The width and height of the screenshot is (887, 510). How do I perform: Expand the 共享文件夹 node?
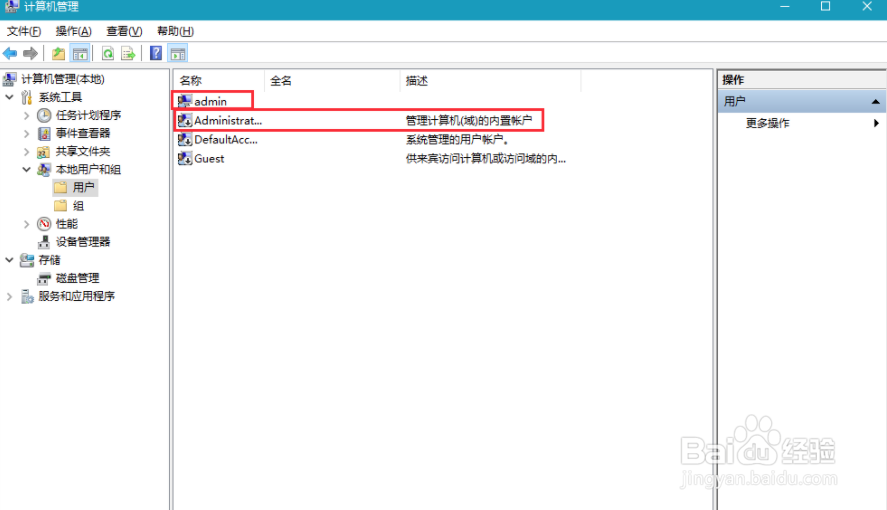tap(27, 152)
